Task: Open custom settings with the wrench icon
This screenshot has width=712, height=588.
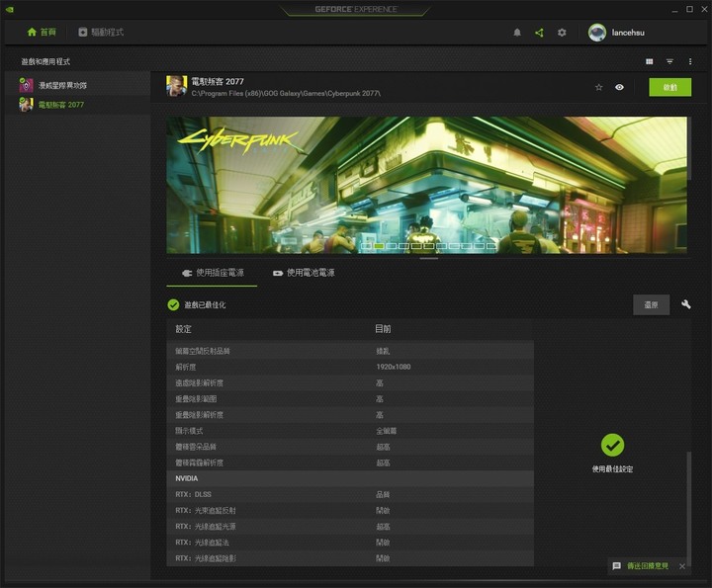Action: (686, 304)
